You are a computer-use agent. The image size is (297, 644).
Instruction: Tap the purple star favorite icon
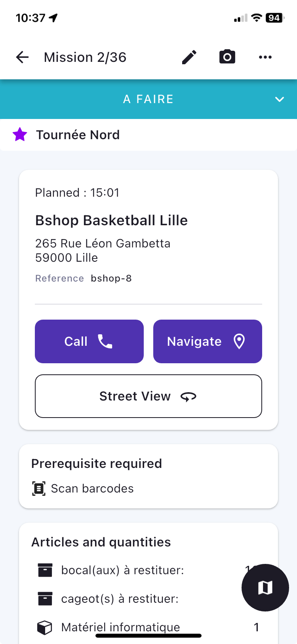20,135
